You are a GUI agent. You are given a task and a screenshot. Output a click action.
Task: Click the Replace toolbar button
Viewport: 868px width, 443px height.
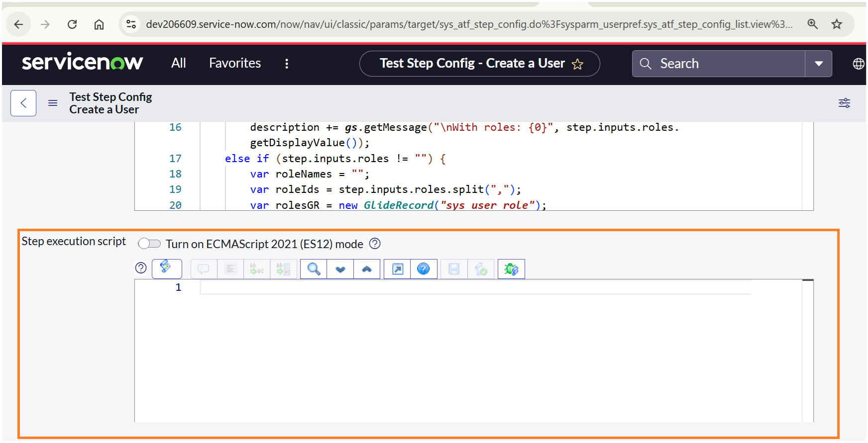(x=257, y=269)
